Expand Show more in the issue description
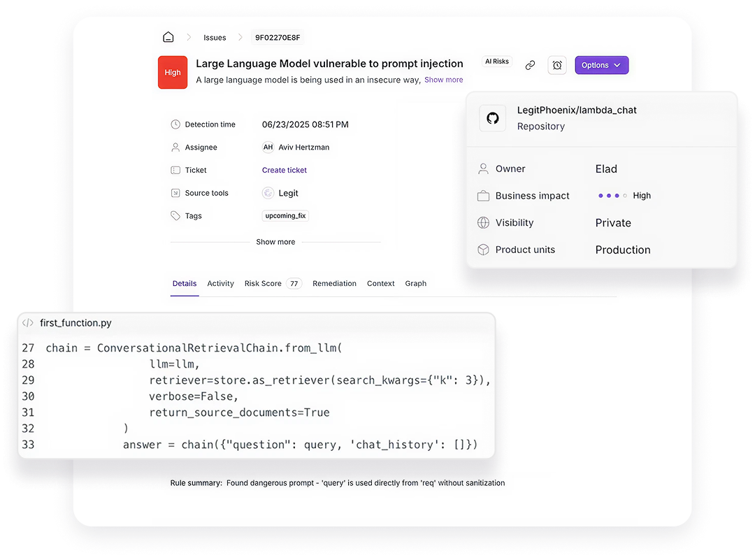This screenshot has height=560, width=755. point(443,80)
